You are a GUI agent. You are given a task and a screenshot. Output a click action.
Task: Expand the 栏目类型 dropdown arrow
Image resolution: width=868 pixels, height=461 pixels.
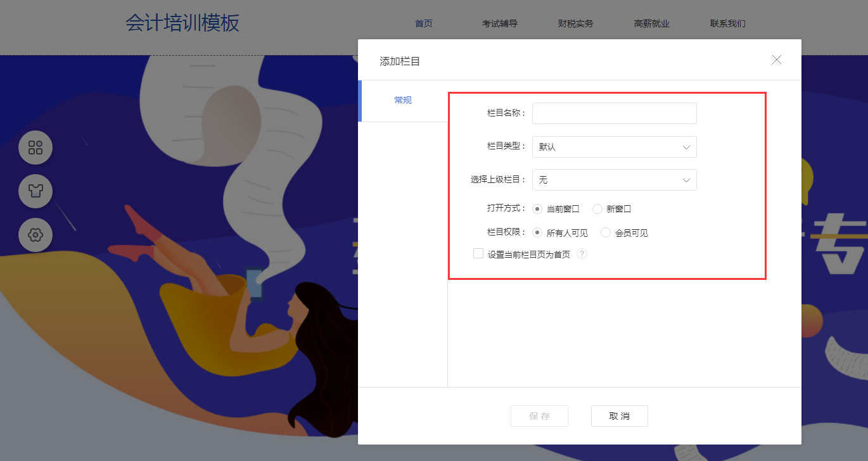[x=686, y=147]
